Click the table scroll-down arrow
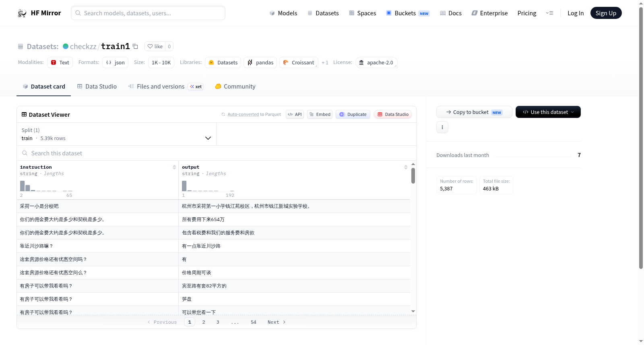 coord(413,311)
